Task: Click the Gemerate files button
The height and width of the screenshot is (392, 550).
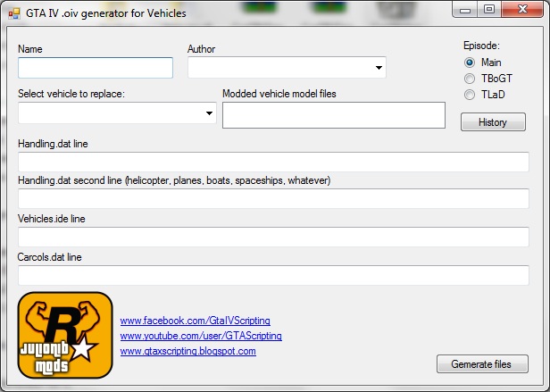Action: pos(482,363)
